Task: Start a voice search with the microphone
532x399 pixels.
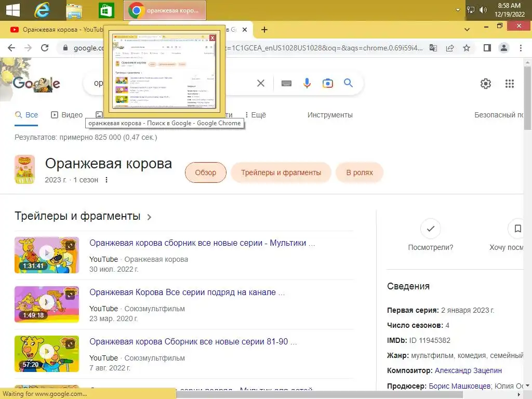Action: pos(307,83)
